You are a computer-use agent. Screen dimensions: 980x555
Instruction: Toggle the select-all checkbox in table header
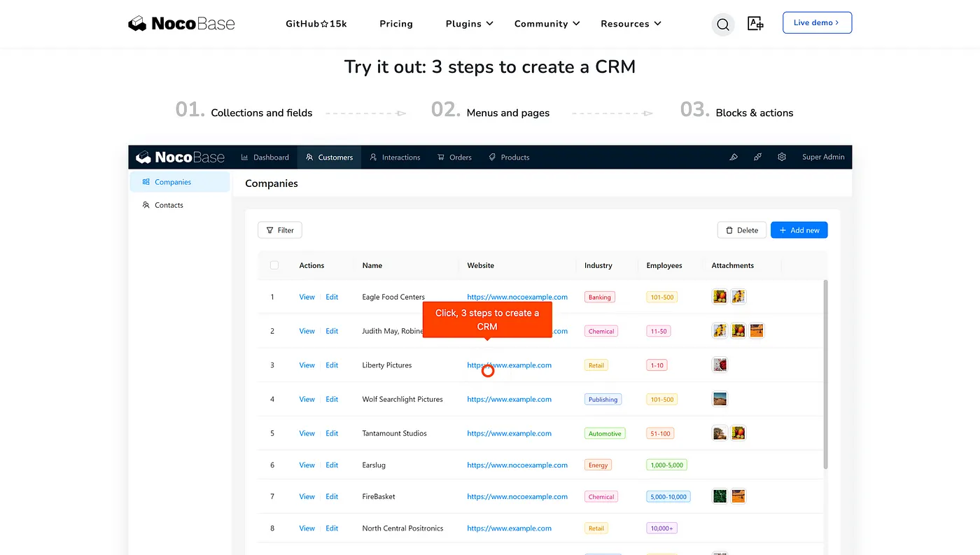(x=274, y=265)
